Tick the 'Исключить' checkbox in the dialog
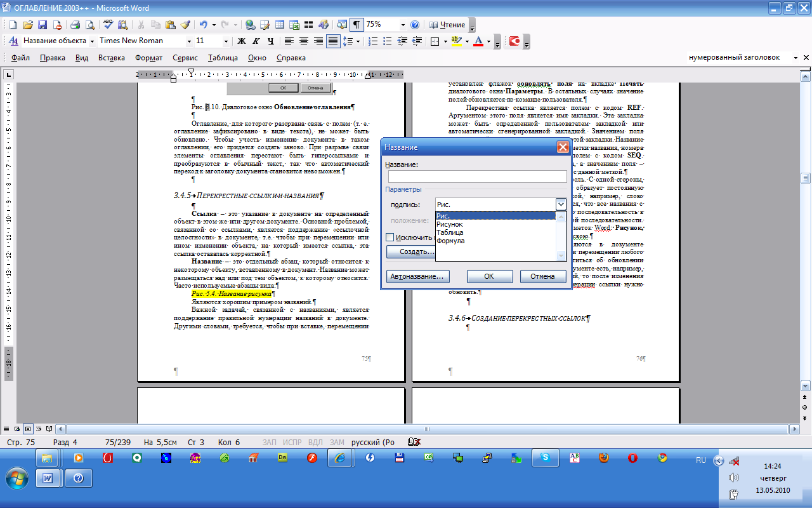The width and height of the screenshot is (812, 508). click(x=390, y=237)
